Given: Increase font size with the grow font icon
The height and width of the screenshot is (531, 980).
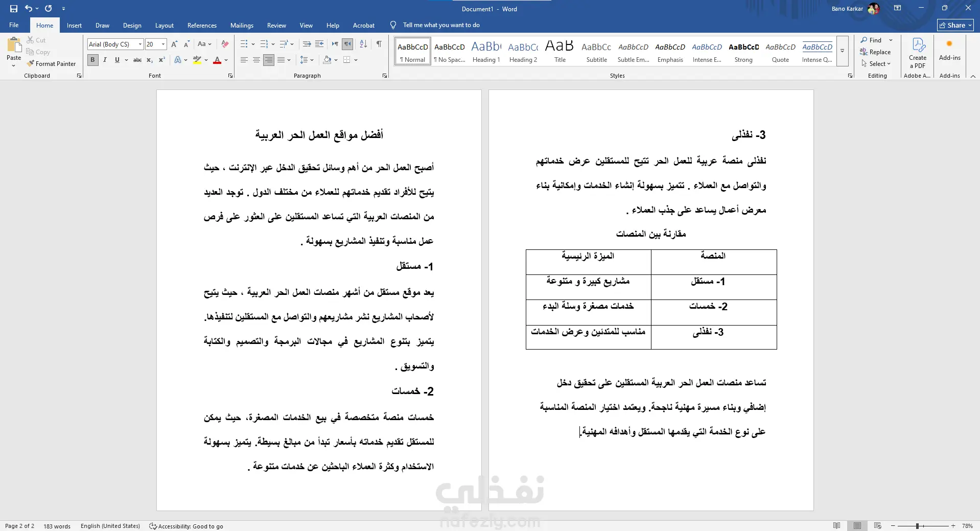Looking at the screenshot, I should click(x=174, y=44).
